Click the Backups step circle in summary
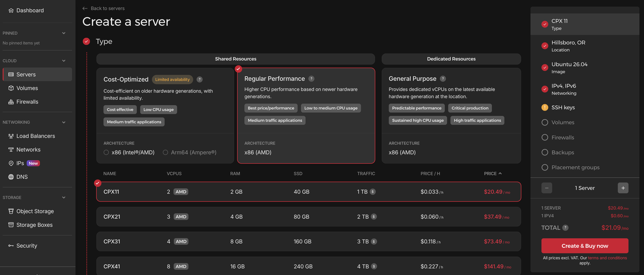644x275 pixels. 545,152
